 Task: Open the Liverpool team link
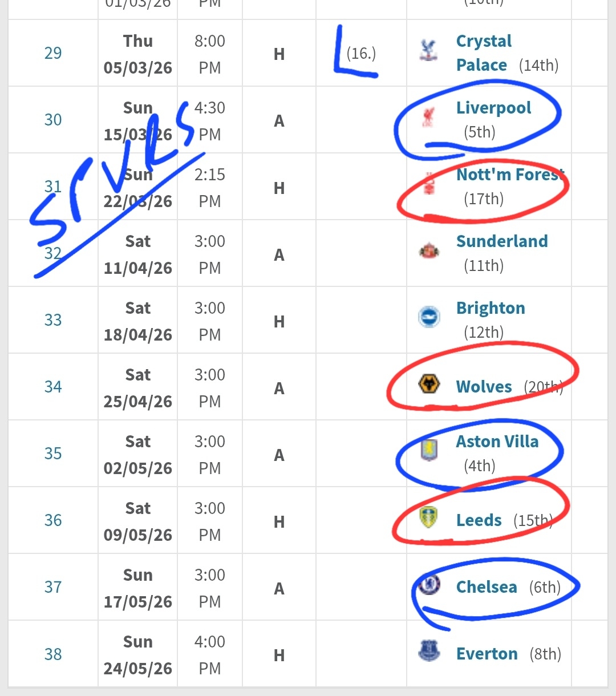click(493, 108)
